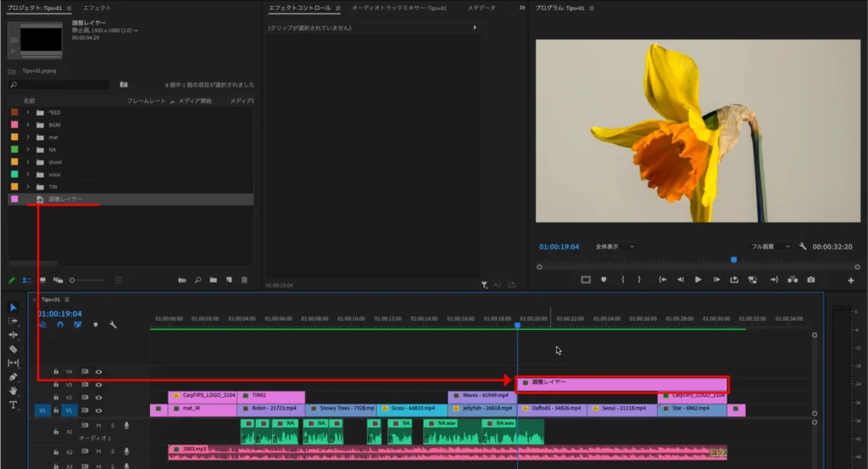
Task: Select the Slip tool
Action: [14, 363]
